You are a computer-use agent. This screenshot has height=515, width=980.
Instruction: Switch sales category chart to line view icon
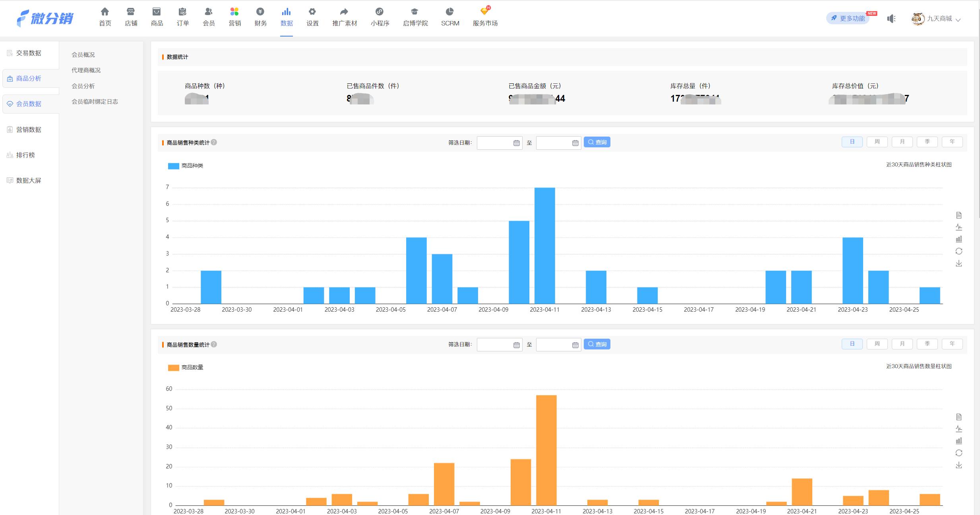coord(959,227)
